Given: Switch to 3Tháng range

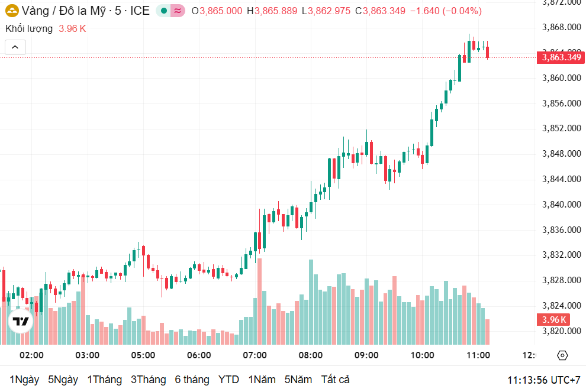Looking at the screenshot, I should coord(148,380).
